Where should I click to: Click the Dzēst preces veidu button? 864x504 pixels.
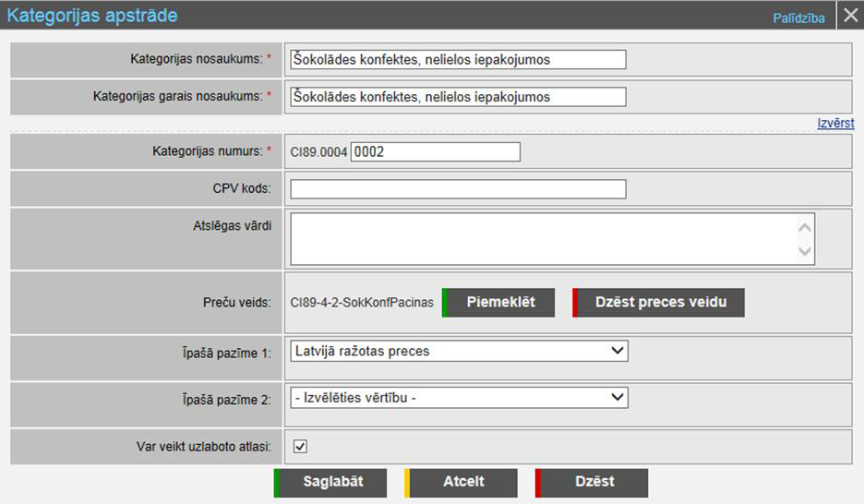[x=659, y=303]
